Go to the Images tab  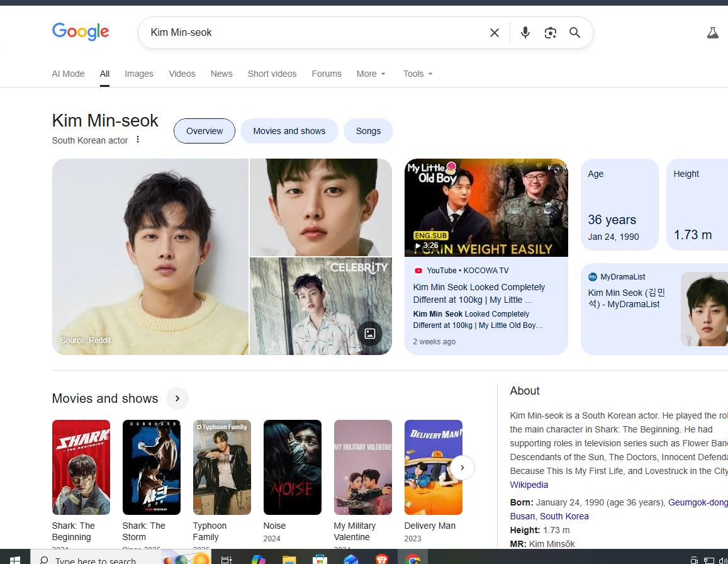[x=139, y=74]
